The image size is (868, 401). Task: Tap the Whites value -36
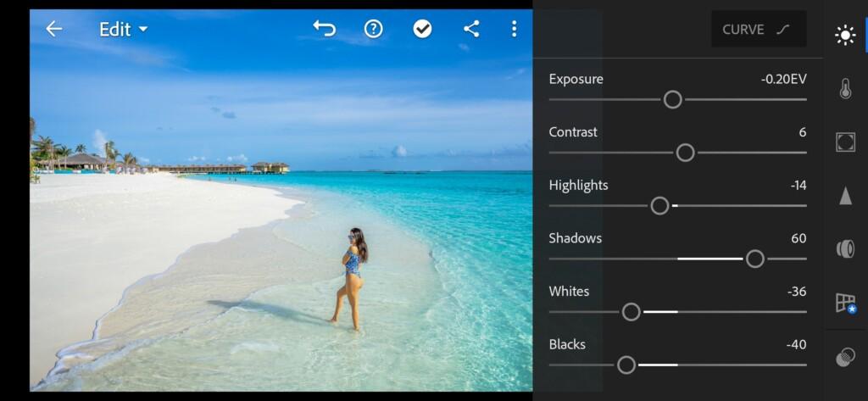point(797,292)
